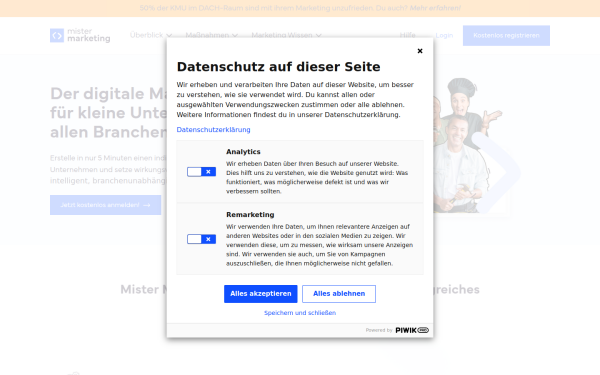Click Jetzt kostenlos anmelden button
Image resolution: width=600 pixels, height=375 pixels.
(106, 205)
